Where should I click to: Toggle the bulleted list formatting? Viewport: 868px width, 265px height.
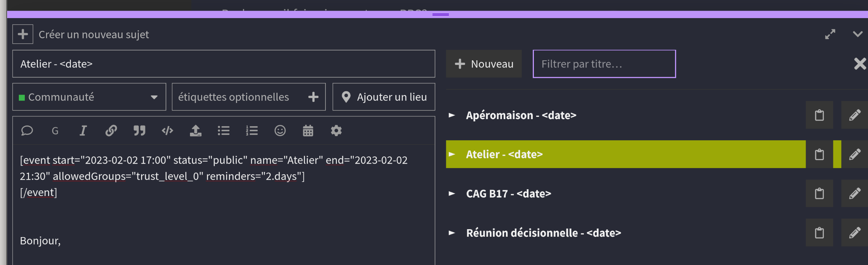click(x=223, y=131)
